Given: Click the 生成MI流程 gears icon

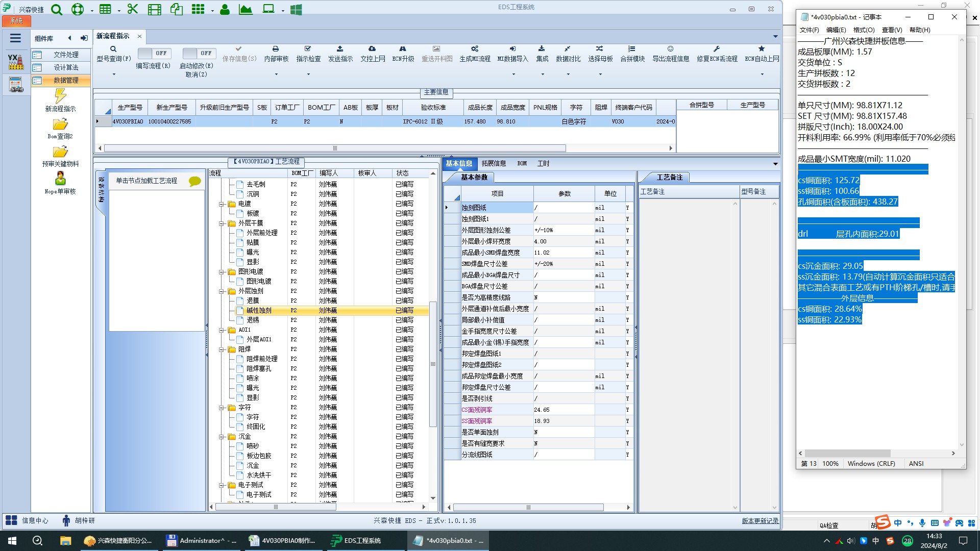Looking at the screenshot, I should 475,49.
